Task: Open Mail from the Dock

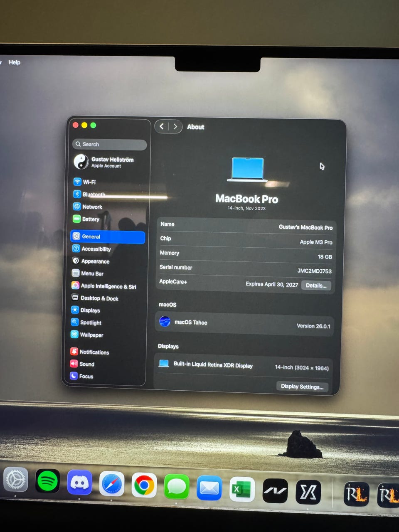Action: pyautogui.click(x=209, y=488)
